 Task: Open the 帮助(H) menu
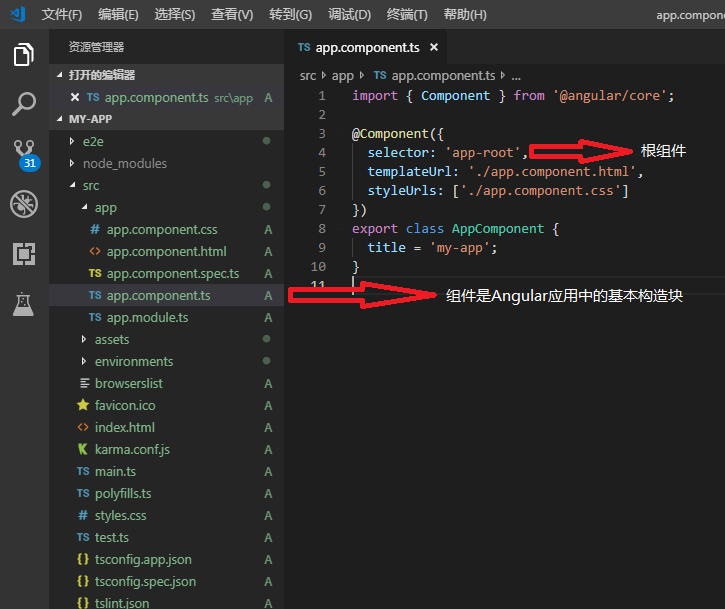pyautogui.click(x=465, y=15)
